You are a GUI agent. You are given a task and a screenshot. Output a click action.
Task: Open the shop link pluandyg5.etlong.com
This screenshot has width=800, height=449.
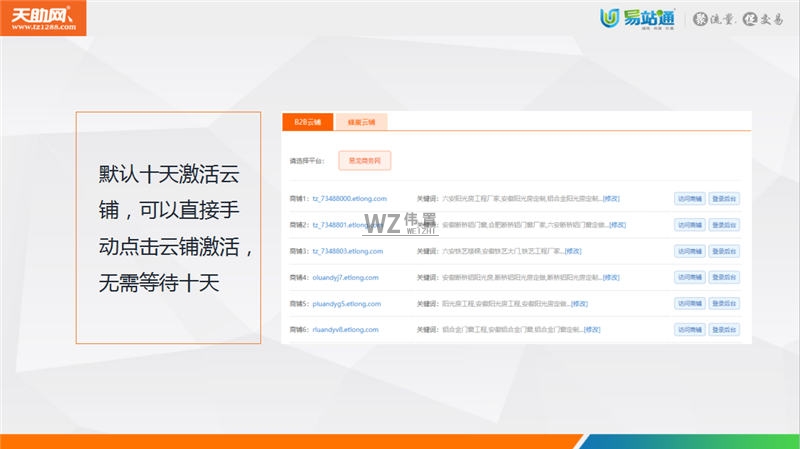tap(346, 304)
